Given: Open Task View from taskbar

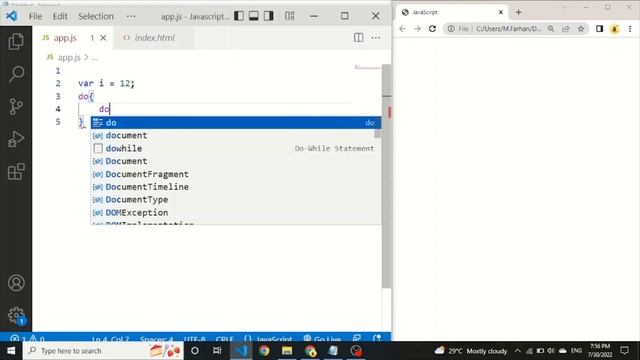Looking at the screenshot, I should [x=217, y=351].
